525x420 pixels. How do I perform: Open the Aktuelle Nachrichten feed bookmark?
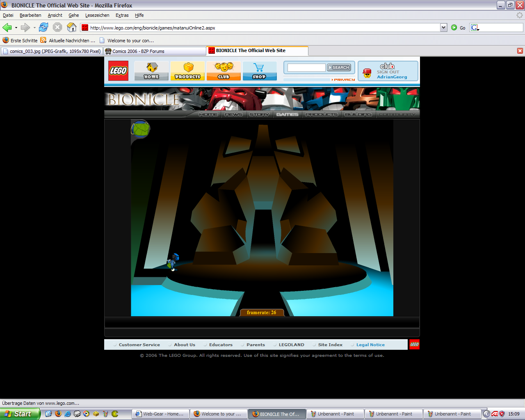(68, 41)
